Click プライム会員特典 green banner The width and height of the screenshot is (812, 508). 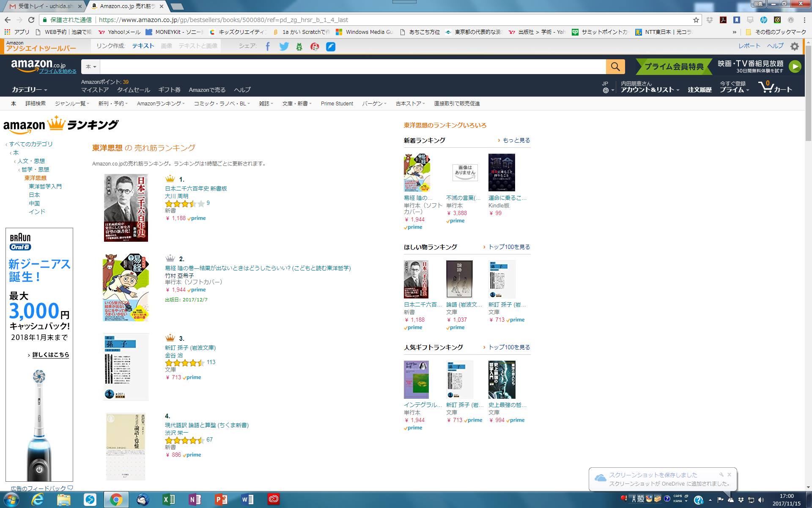(674, 66)
